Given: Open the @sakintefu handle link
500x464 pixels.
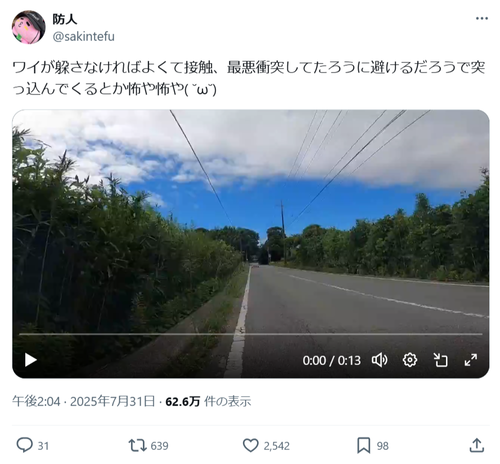Looking at the screenshot, I should (83, 36).
